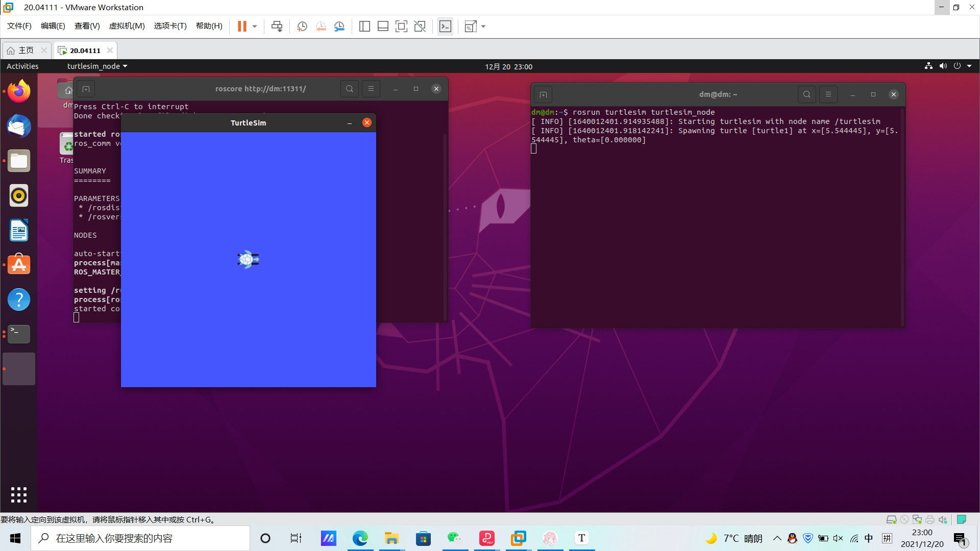This screenshot has height=551, width=980.
Task: Open the turtlesim_node application menu
Action: [x=97, y=66]
